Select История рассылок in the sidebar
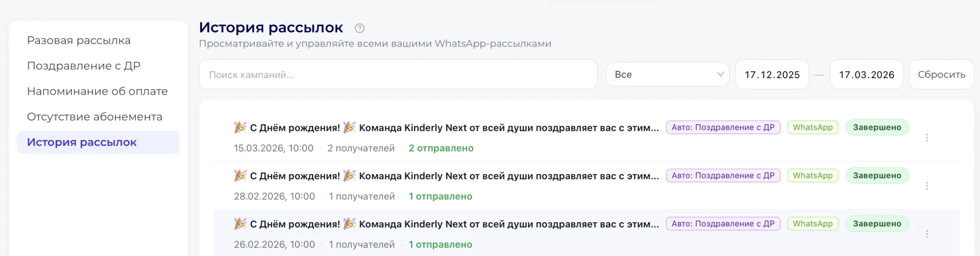This screenshot has height=256, width=980. [x=98, y=143]
